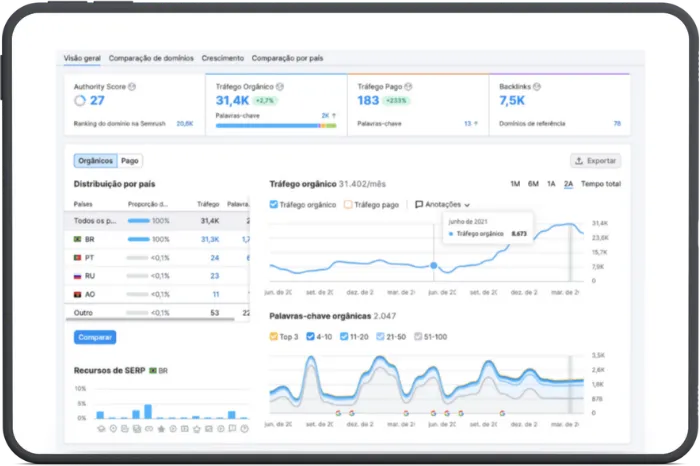Click the +2,7% organic traffic badge
Image resolution: width=700 pixels, height=466 pixels.
[x=265, y=101]
